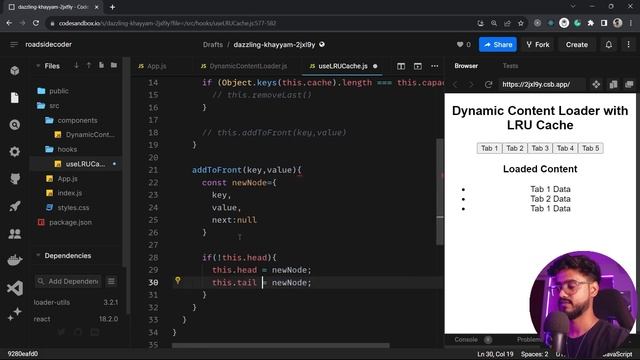Click the download files arrow icon
The image size is (640, 360).
(76, 65)
